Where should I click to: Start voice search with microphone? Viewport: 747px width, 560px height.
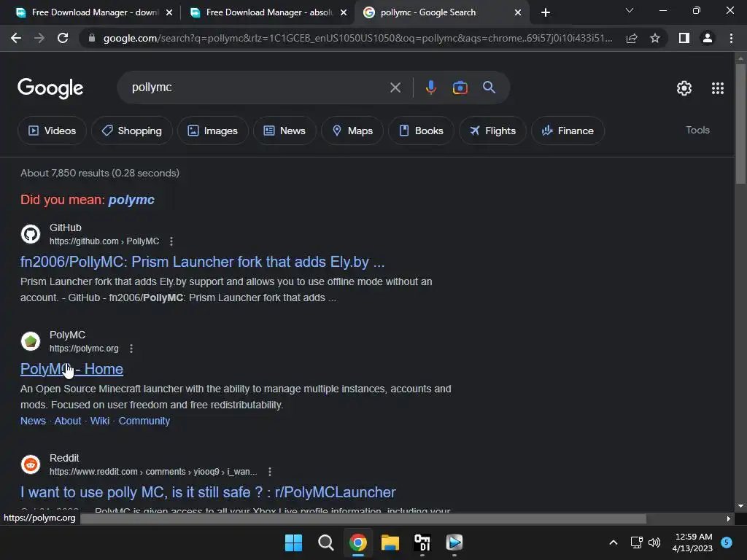coord(430,87)
